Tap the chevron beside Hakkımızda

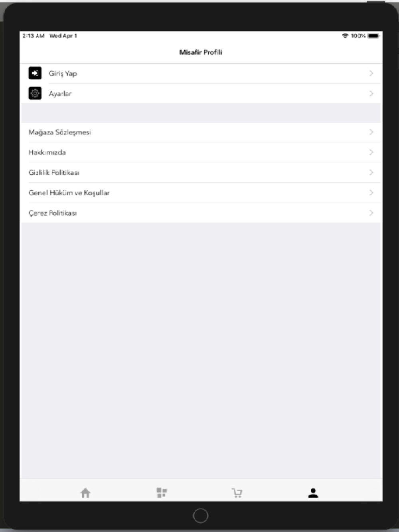tap(371, 152)
